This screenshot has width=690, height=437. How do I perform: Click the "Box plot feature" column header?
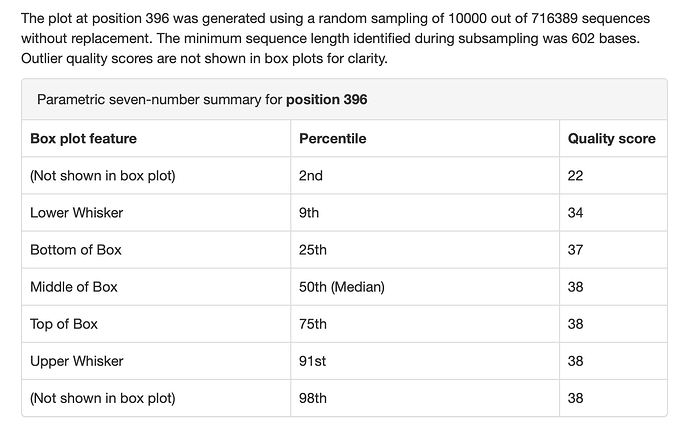(83, 139)
